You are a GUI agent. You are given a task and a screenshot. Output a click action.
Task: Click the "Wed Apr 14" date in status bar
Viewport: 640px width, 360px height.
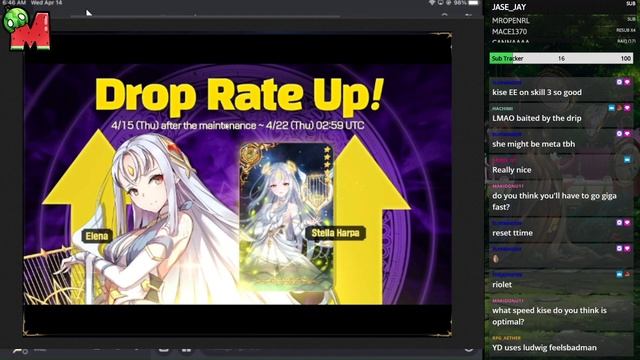47,2
